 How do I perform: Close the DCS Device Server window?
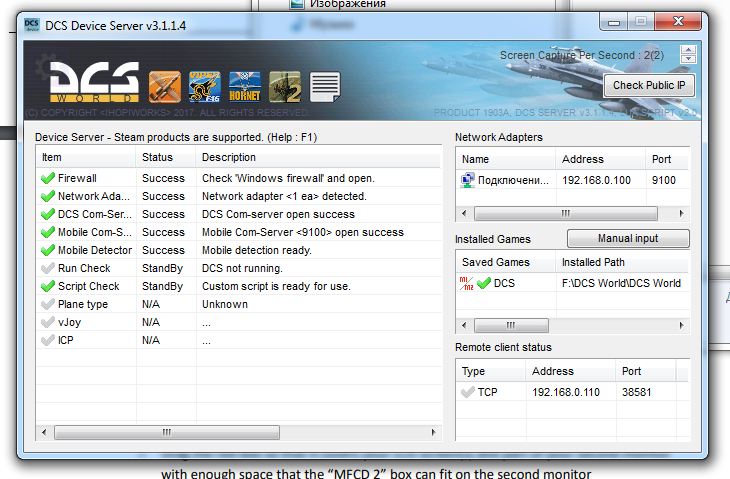pyautogui.click(x=678, y=21)
